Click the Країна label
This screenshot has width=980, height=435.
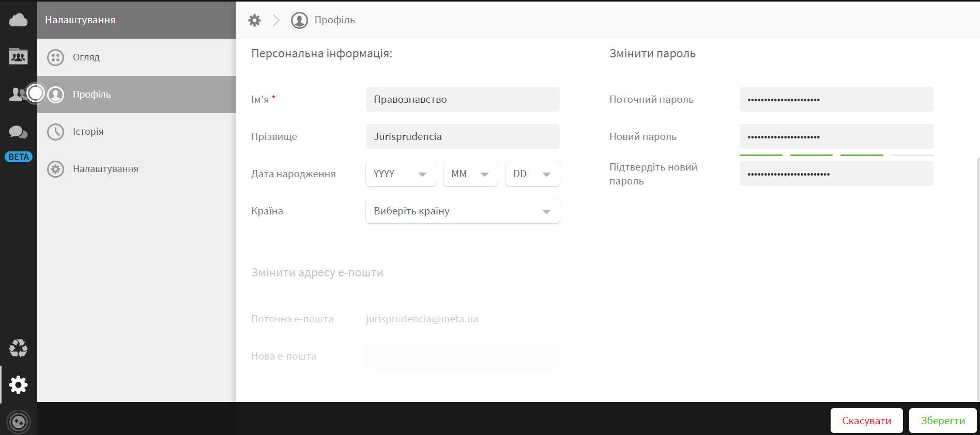[x=267, y=211]
